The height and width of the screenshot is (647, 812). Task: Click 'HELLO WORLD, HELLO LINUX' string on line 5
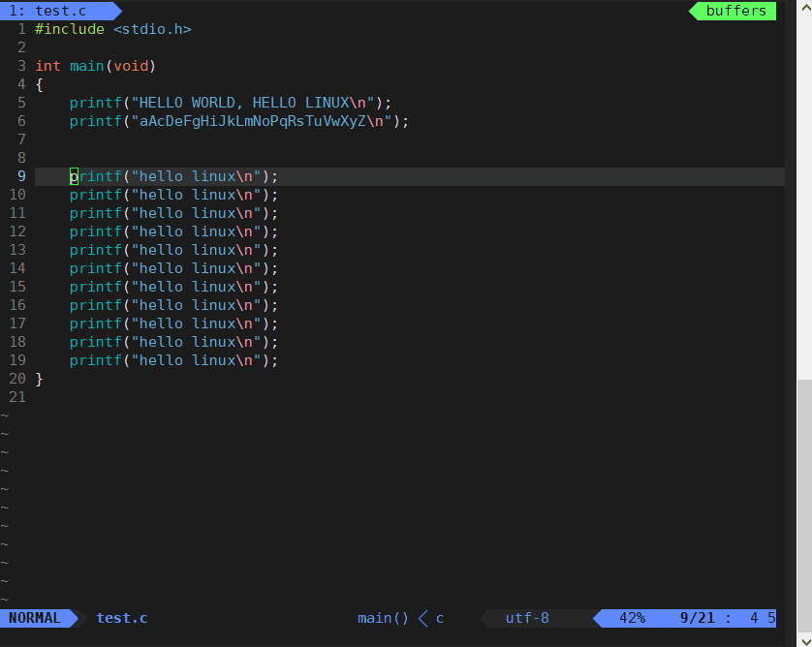pyautogui.click(x=244, y=103)
